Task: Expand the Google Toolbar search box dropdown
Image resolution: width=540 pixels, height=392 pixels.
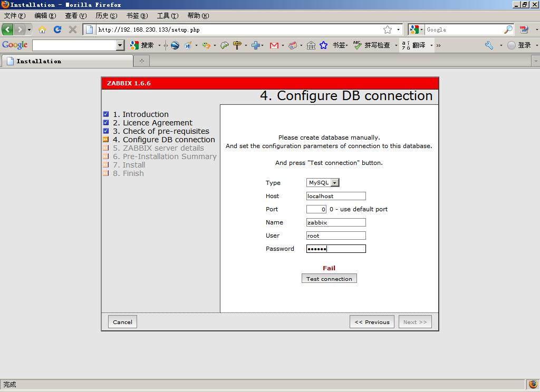Action: tap(120, 45)
